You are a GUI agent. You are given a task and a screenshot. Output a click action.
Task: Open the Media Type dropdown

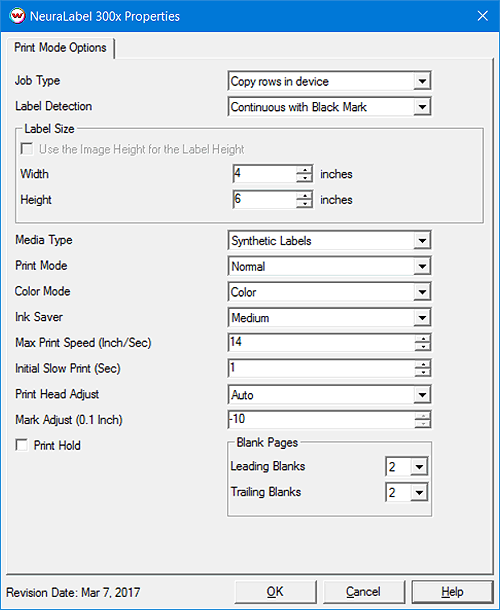[x=422, y=241]
